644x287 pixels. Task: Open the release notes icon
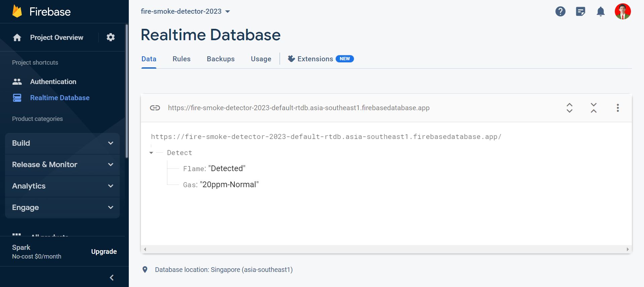581,11
